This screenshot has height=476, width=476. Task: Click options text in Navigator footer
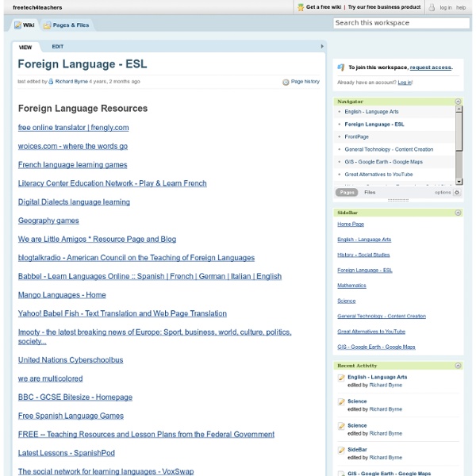(x=443, y=193)
